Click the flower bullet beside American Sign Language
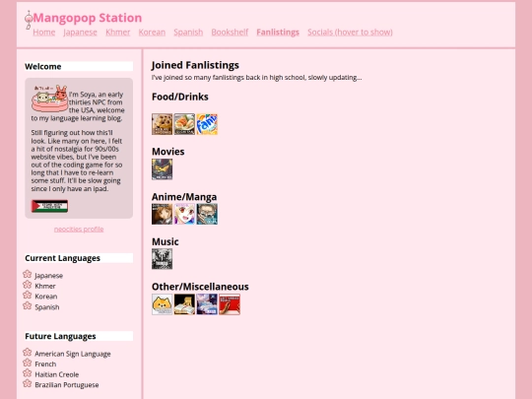 coord(28,352)
